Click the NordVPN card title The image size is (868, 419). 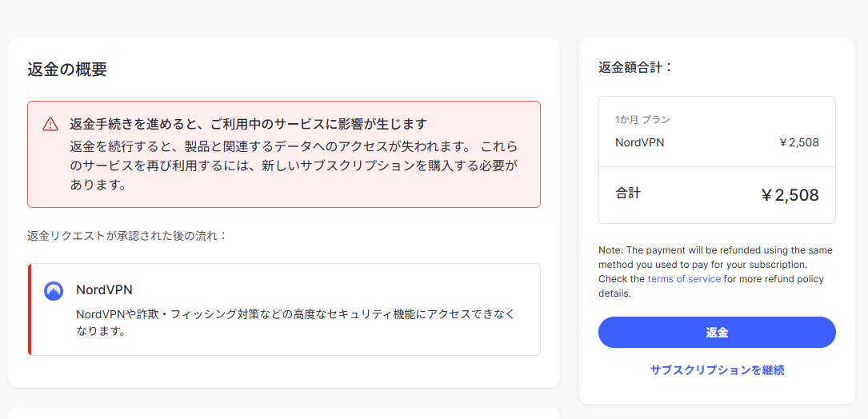click(104, 290)
